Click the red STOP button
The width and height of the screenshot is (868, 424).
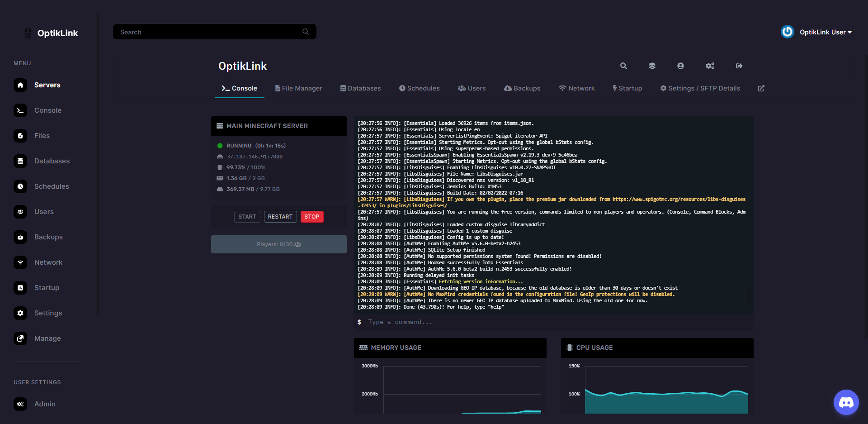[x=312, y=217]
